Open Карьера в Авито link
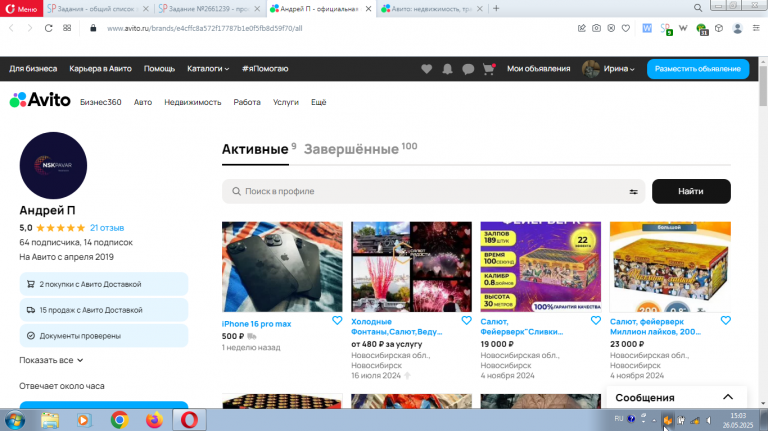Viewport: 768px width, 431px height. click(100, 69)
